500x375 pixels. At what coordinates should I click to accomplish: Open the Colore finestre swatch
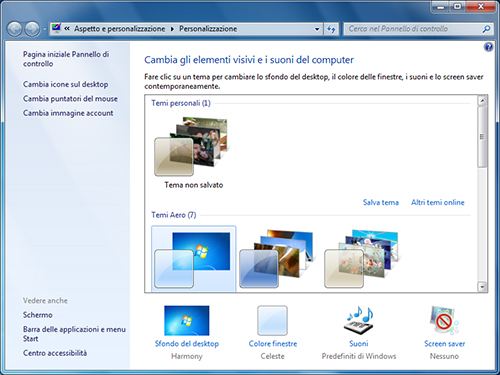(272, 320)
